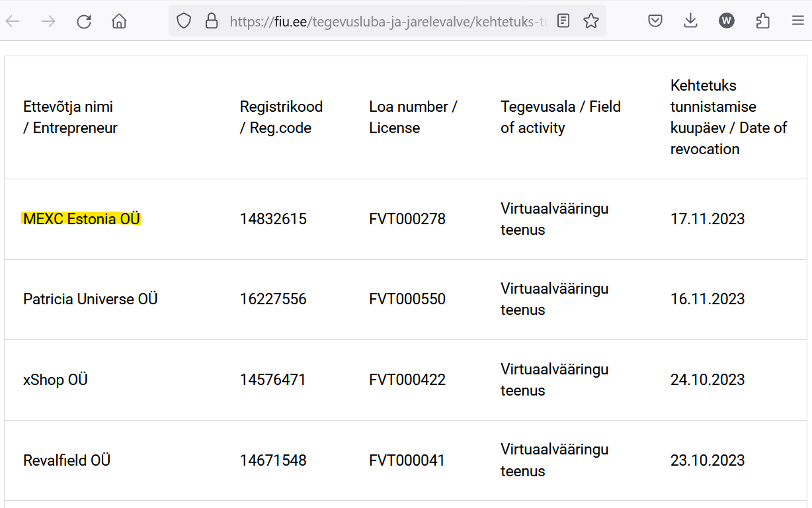Open the Pocket save icon
Viewport: 812px width, 508px height.
pos(655,21)
